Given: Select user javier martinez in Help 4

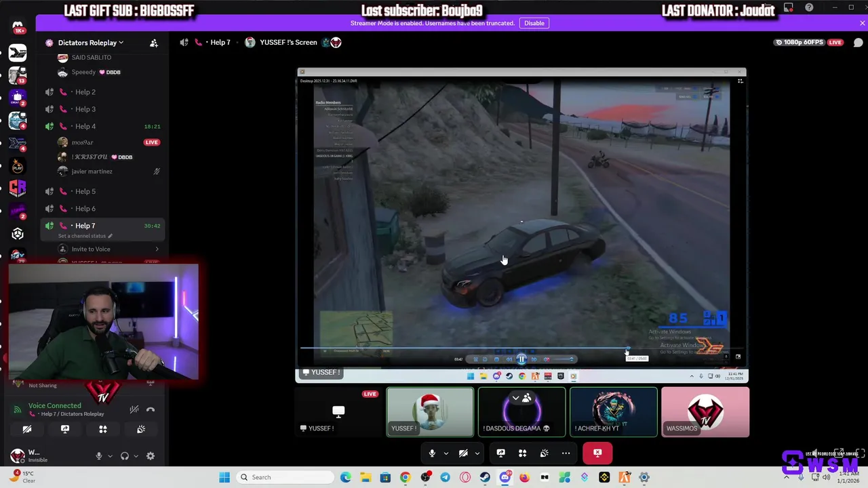Looking at the screenshot, I should click(x=108, y=171).
